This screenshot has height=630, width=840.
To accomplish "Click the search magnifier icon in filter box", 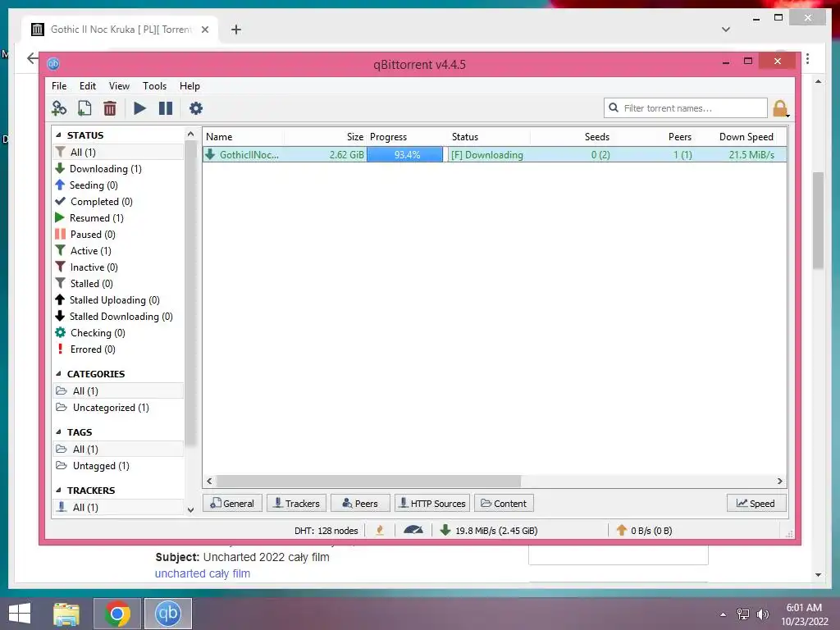I will (614, 107).
